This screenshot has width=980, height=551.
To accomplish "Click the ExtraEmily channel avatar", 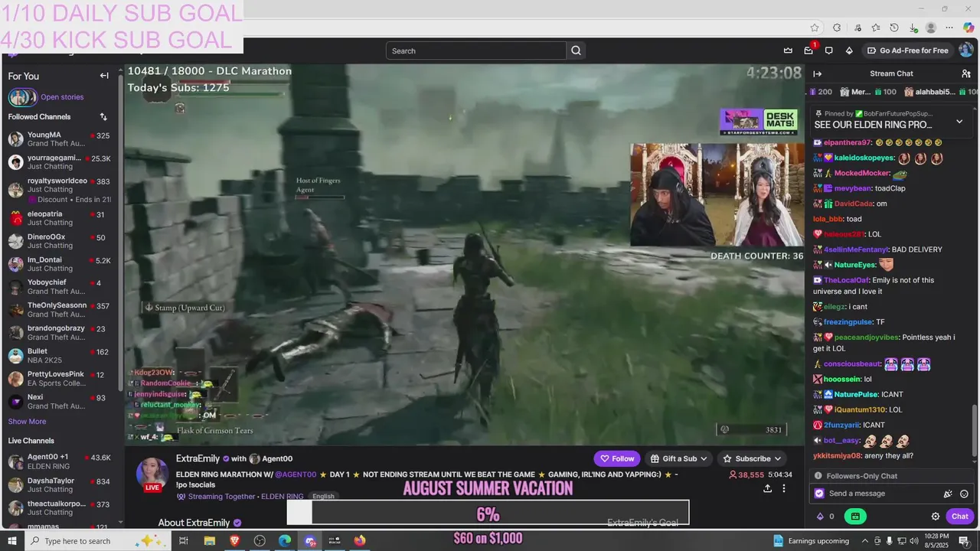I will click(x=152, y=473).
